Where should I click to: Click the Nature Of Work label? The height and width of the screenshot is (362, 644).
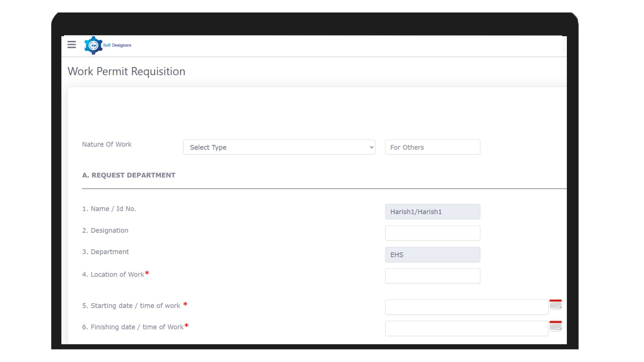107,144
